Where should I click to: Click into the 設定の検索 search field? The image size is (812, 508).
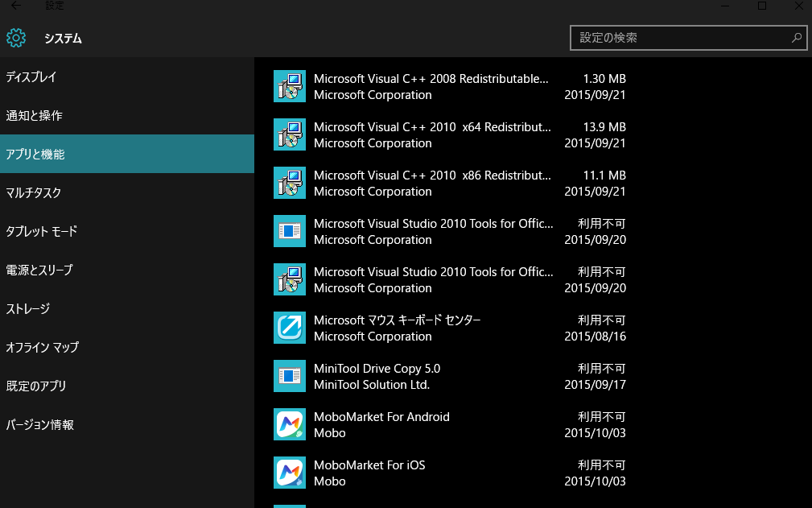pos(688,38)
